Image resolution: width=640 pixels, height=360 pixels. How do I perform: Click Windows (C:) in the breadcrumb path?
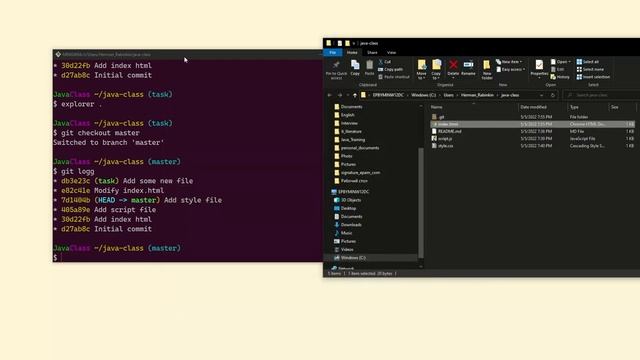(423, 95)
